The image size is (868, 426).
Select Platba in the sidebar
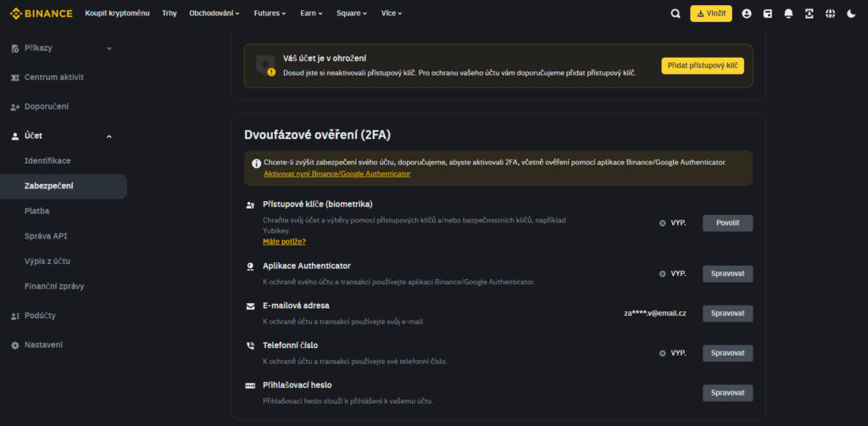click(x=37, y=211)
